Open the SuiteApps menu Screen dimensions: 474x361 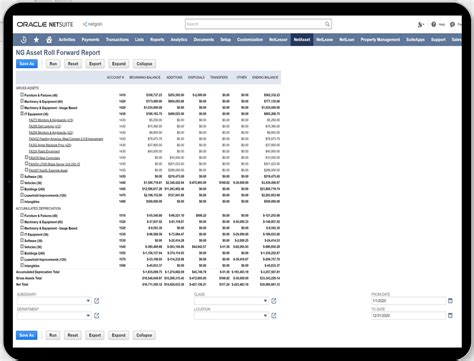tap(415, 40)
